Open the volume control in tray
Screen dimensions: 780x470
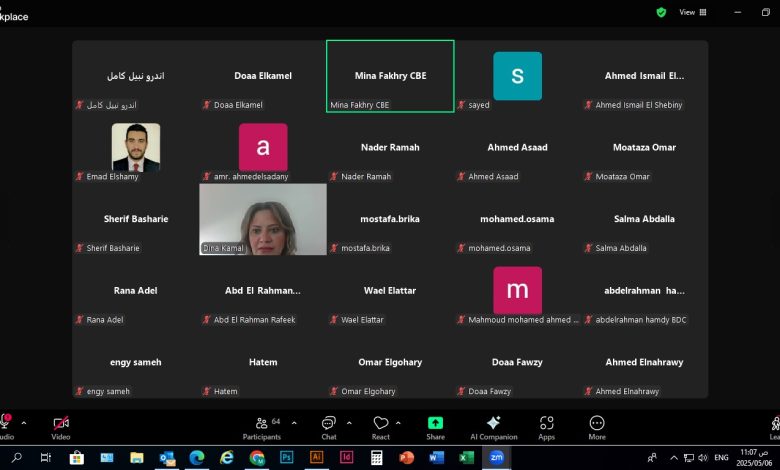pos(702,458)
